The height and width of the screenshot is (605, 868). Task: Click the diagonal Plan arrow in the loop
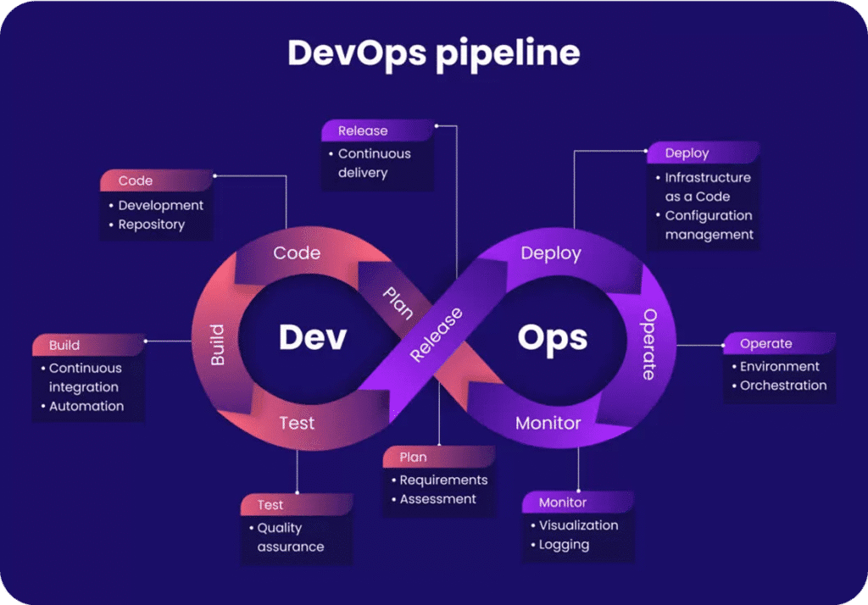398,302
